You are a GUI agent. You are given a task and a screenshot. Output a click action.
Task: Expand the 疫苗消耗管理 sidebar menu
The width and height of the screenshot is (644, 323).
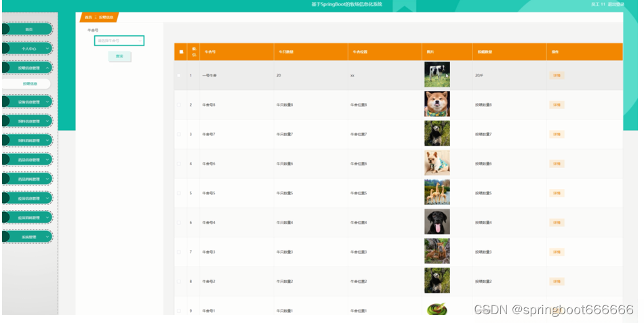pyautogui.click(x=28, y=217)
